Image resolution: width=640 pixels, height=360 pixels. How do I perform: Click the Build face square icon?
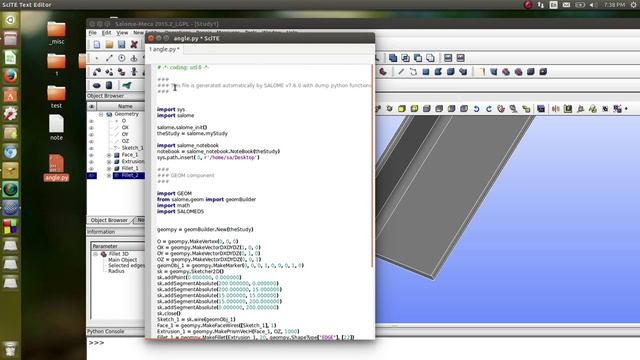coord(426,72)
